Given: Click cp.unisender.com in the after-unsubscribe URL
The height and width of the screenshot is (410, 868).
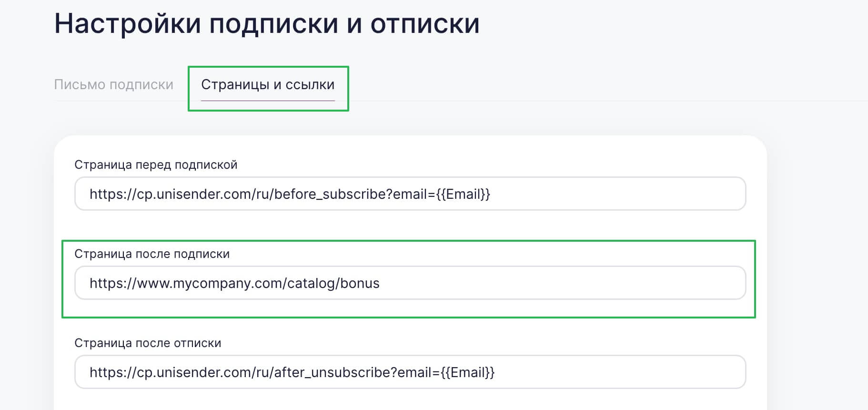Looking at the screenshot, I should [x=191, y=373].
